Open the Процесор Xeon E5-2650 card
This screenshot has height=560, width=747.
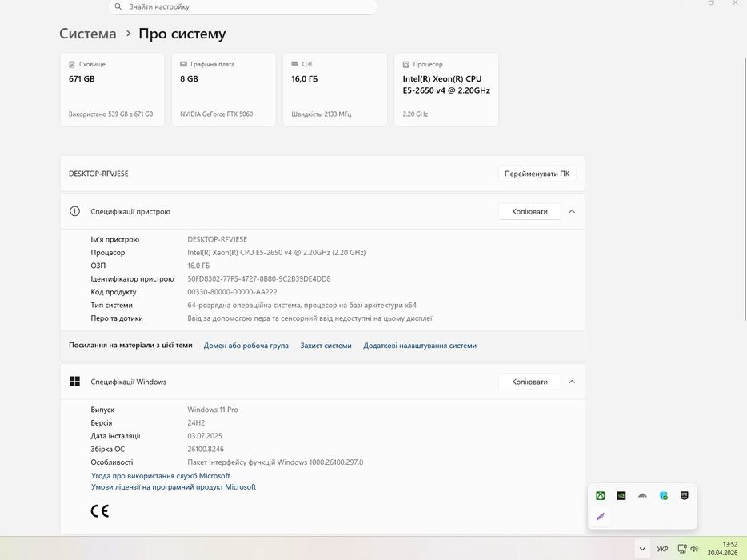click(446, 90)
